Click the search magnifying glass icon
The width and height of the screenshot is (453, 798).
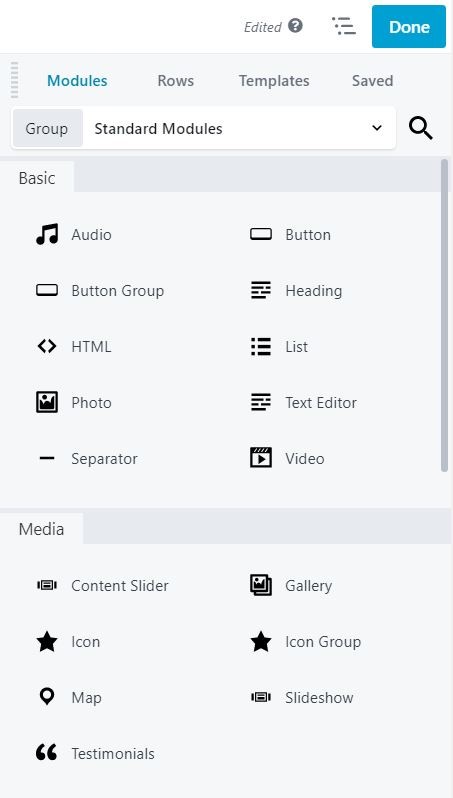coord(421,128)
